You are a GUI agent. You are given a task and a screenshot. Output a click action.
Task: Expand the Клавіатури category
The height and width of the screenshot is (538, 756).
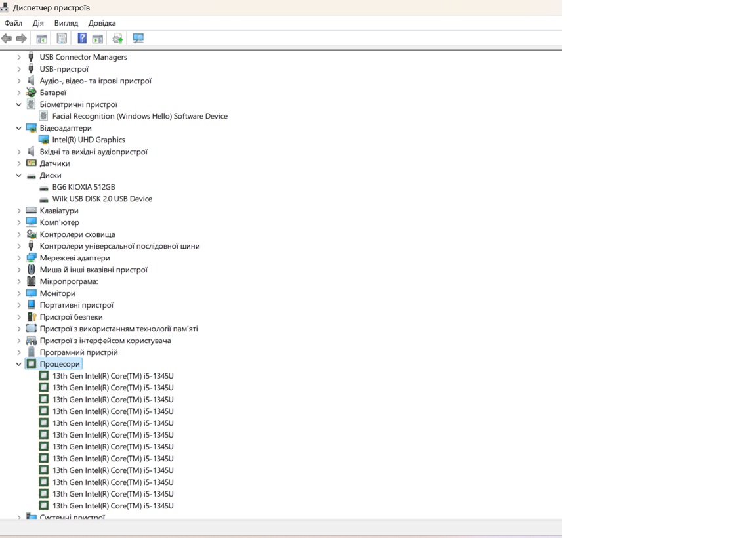[x=19, y=211]
